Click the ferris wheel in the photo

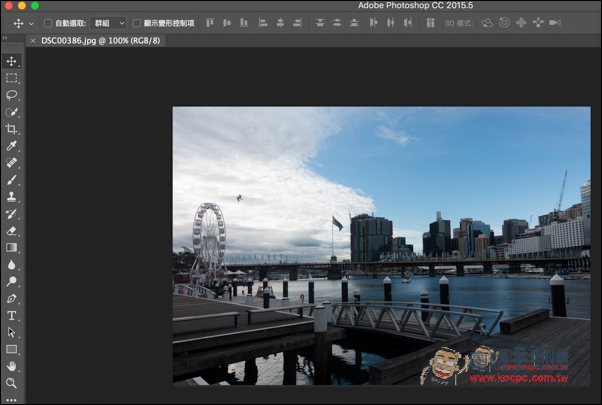[x=209, y=240]
